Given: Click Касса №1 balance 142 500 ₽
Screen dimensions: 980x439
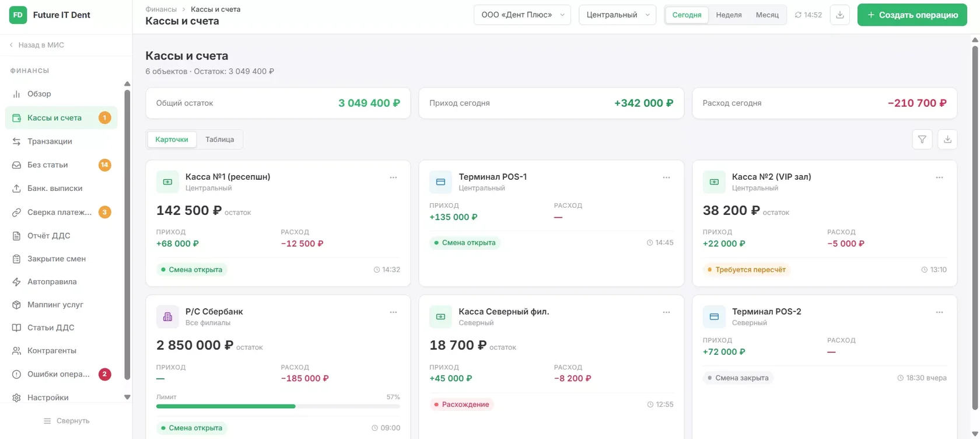Looking at the screenshot, I should coord(189,211).
